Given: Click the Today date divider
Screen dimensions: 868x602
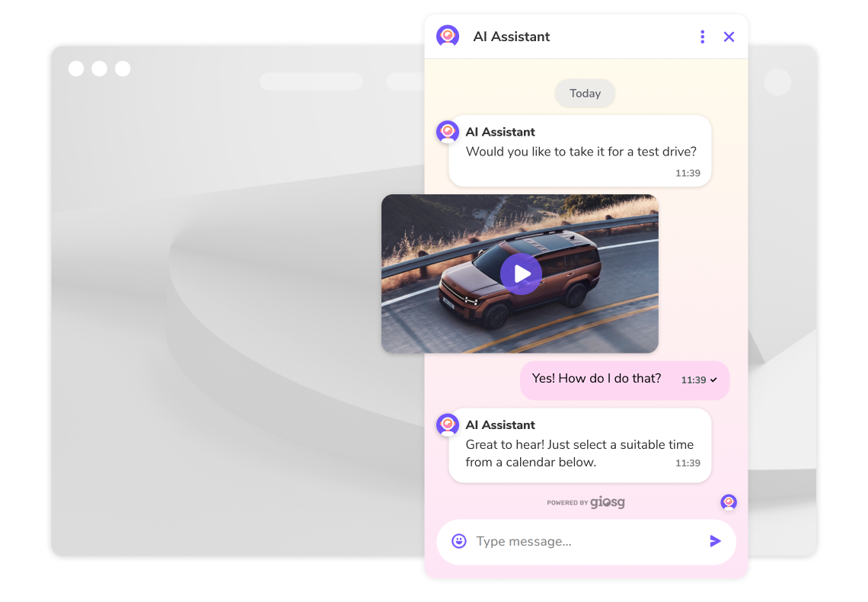Looking at the screenshot, I should coord(585,93).
